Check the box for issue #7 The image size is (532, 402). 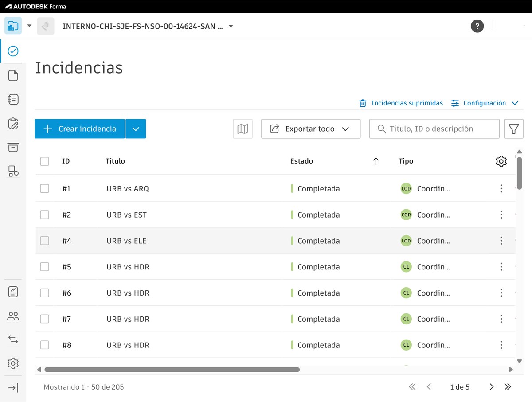coord(44,319)
